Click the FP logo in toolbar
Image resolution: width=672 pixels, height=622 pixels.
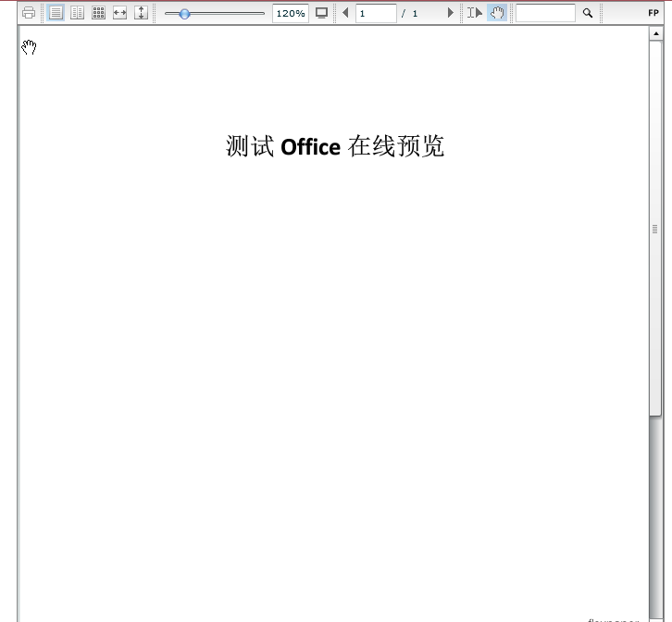click(653, 13)
